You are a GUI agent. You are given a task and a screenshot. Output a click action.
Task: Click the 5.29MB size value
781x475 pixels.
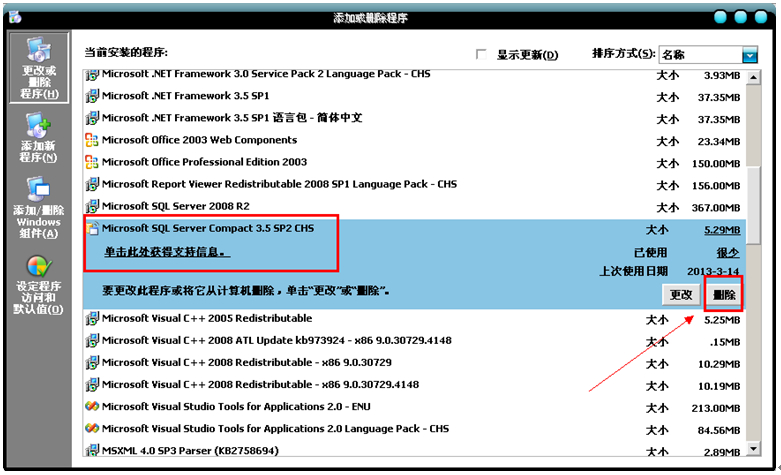tap(722, 230)
